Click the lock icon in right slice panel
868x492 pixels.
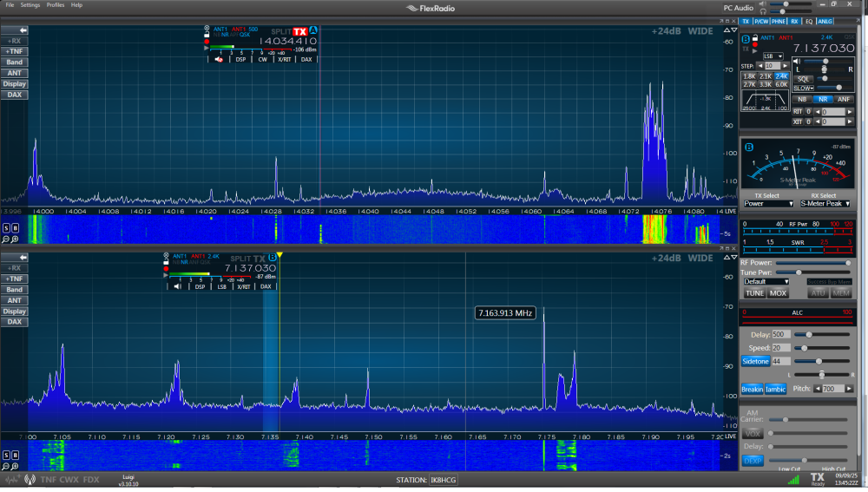(754, 37)
